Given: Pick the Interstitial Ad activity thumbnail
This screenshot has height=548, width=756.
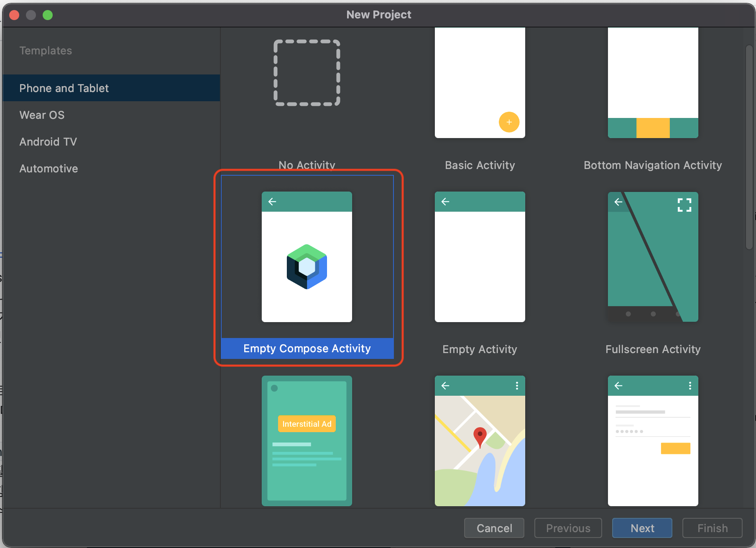Looking at the screenshot, I should click(307, 441).
